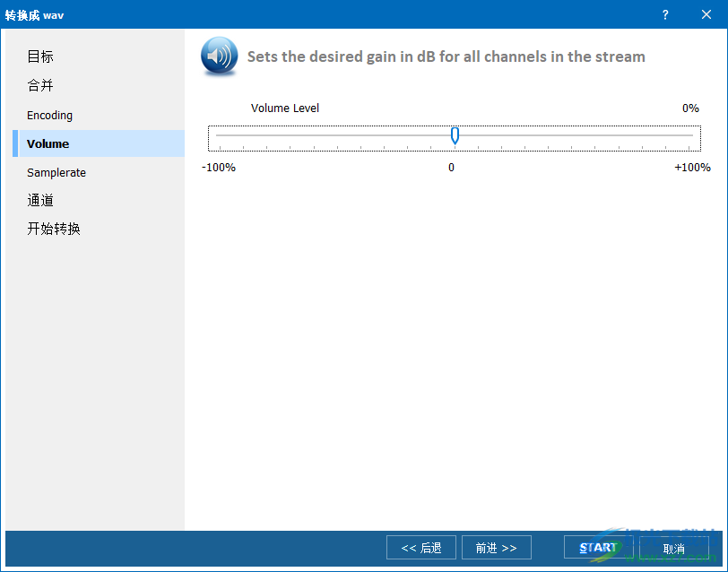Click the 前进 >> next button
The width and height of the screenshot is (728, 572).
(497, 548)
